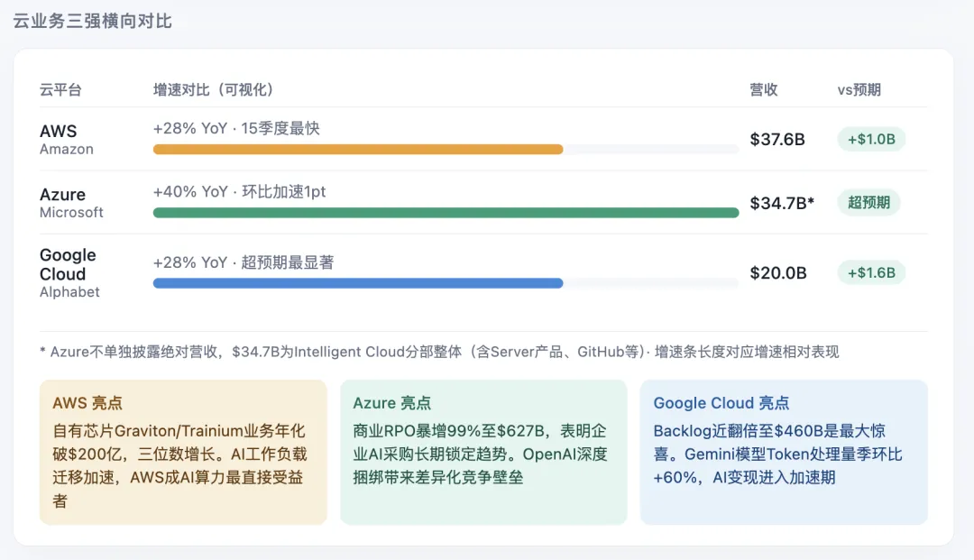Viewport: 974px width, 560px height.
Task: Click the +$1.0B badge for AWS
Action: (x=871, y=139)
